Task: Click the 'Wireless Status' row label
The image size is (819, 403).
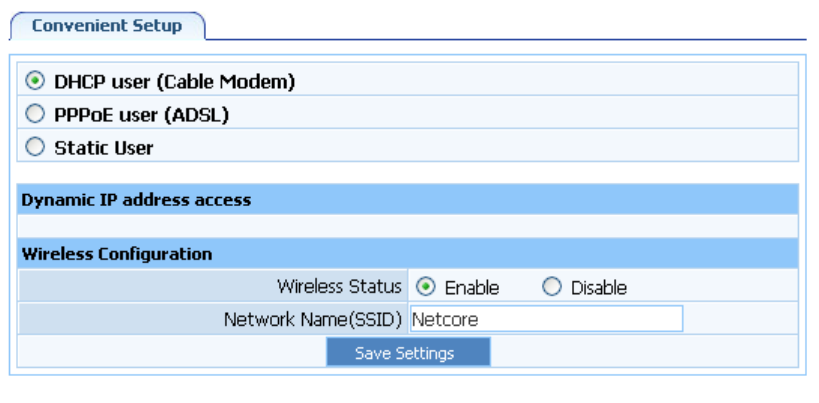Action: coord(339,287)
